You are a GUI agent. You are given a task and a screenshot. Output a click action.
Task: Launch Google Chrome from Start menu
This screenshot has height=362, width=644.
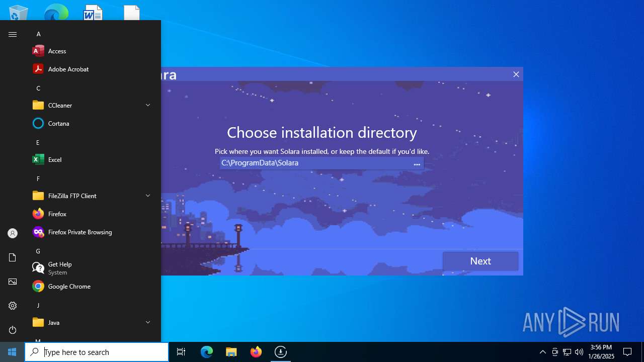tap(93, 286)
